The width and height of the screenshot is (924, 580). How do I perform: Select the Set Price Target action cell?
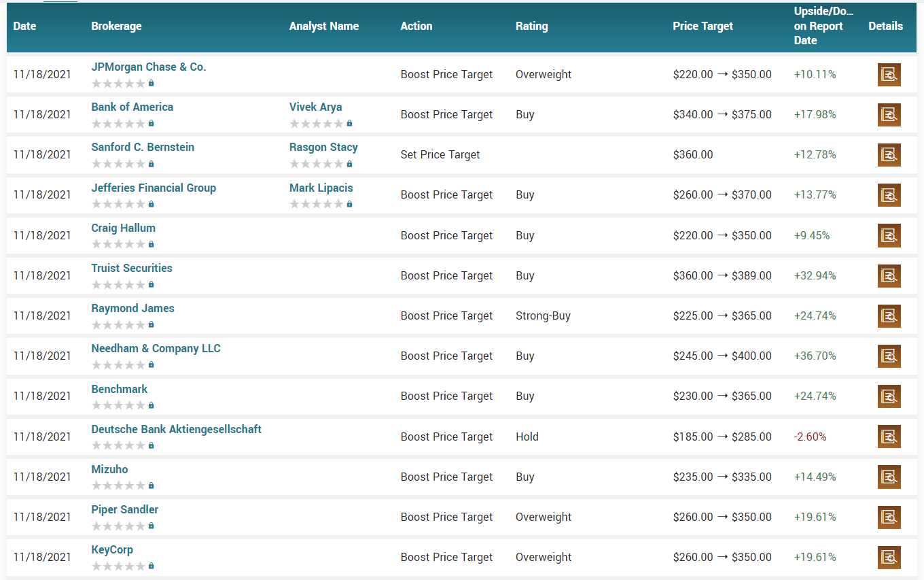(x=440, y=154)
